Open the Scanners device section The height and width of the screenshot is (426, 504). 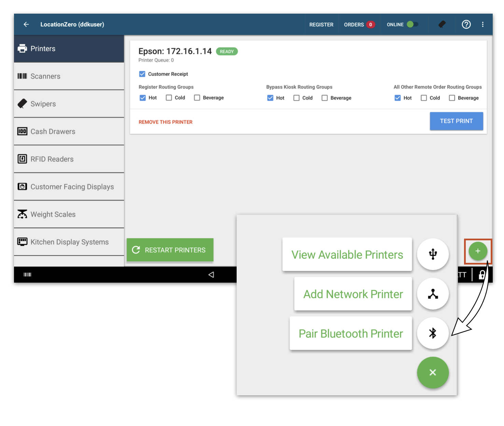23,76
